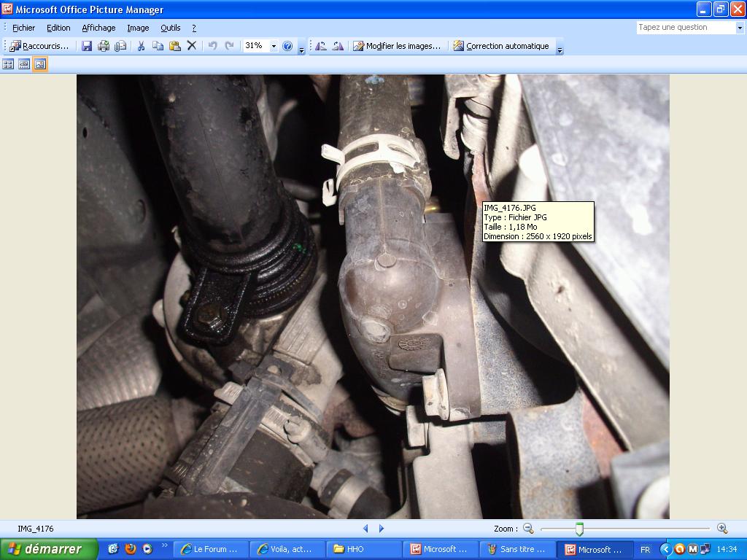Screen dimensions: 747x560
Task: Select the single picture view mode
Action: (40, 64)
